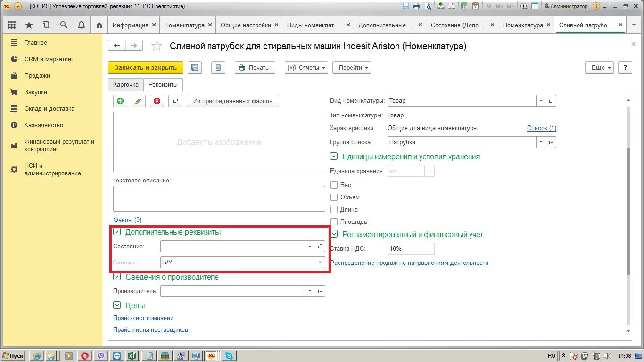The height and width of the screenshot is (362, 644).
Task: Click the info icon in title bar
Action: tap(596, 6)
